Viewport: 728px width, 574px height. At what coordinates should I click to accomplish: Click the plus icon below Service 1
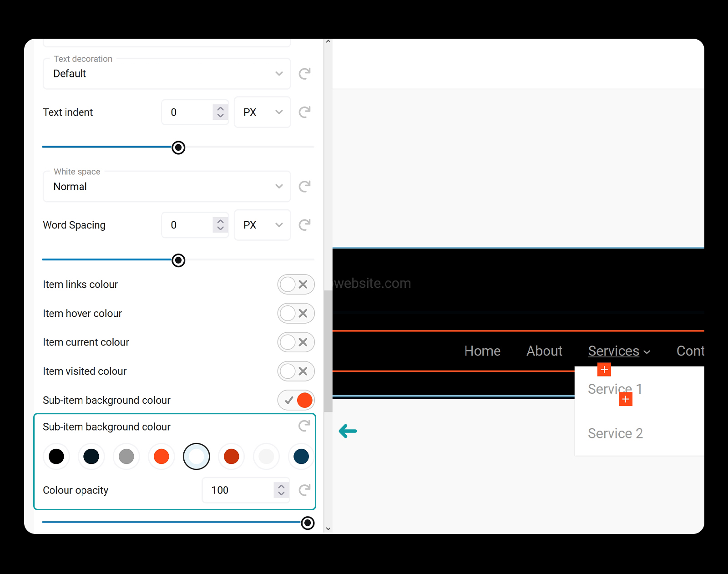(x=626, y=399)
